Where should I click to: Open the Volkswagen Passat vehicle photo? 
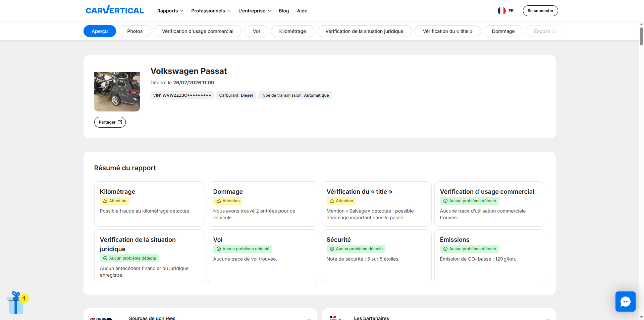pyautogui.click(x=117, y=89)
